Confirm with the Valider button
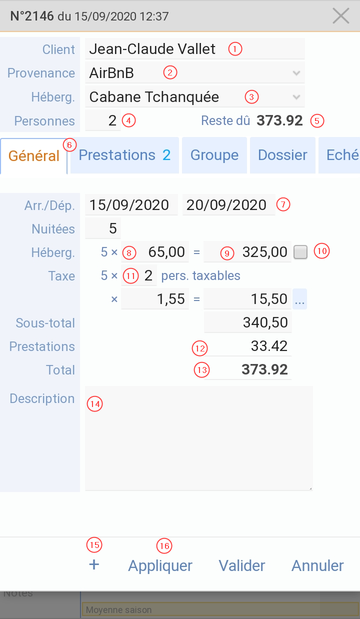This screenshot has width=360, height=619. [242, 566]
